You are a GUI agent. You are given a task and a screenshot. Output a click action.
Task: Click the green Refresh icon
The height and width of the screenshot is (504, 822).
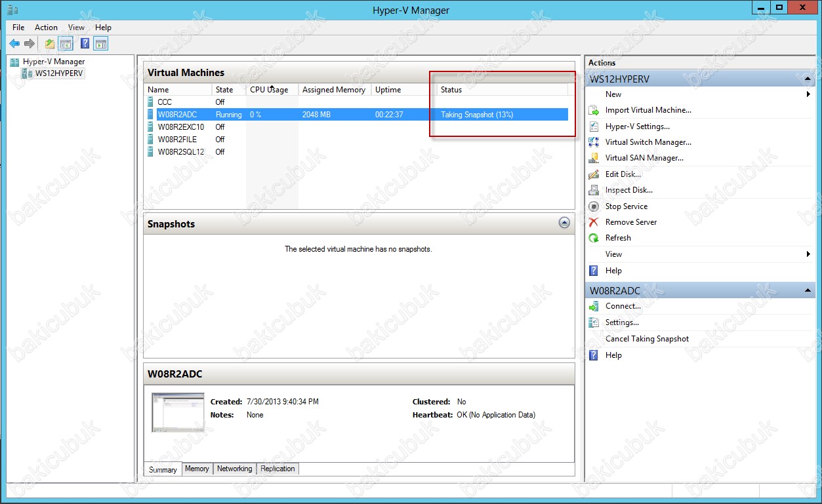[x=594, y=238]
